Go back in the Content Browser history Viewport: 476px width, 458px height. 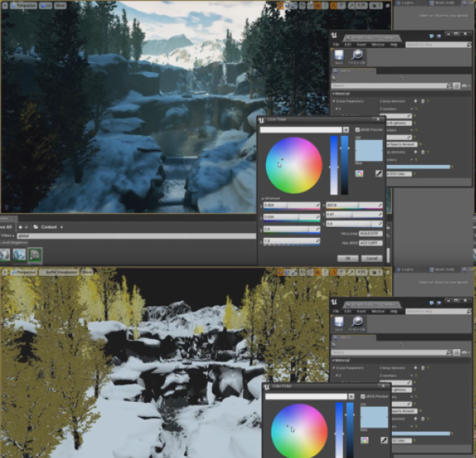[20, 227]
